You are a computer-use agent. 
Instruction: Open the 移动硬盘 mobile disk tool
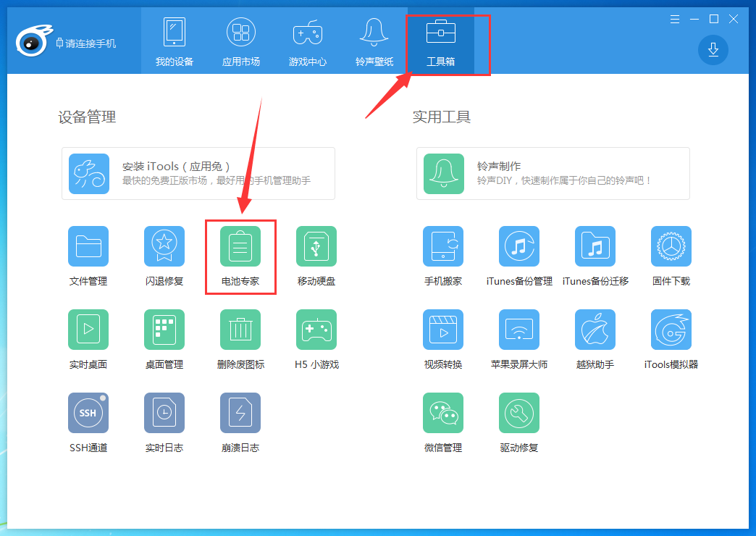tap(316, 246)
